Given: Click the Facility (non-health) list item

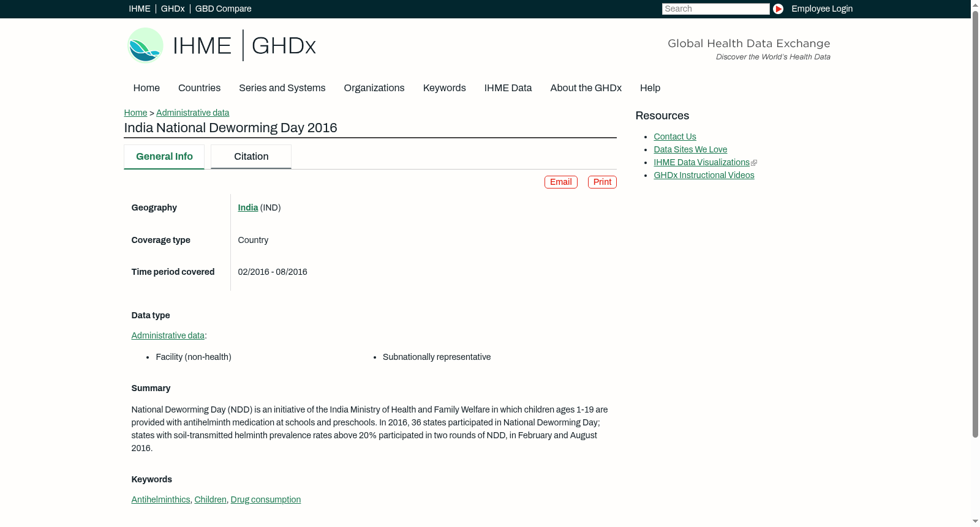Looking at the screenshot, I should 194,357.
